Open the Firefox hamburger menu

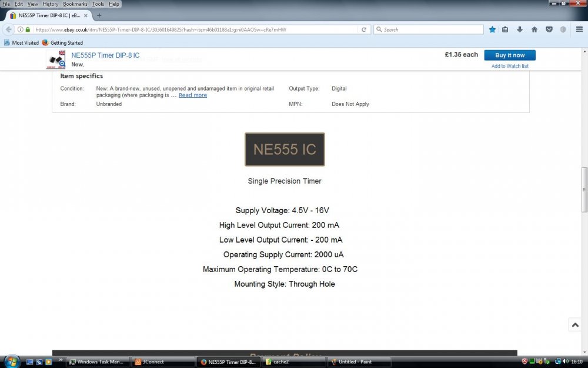click(x=579, y=29)
